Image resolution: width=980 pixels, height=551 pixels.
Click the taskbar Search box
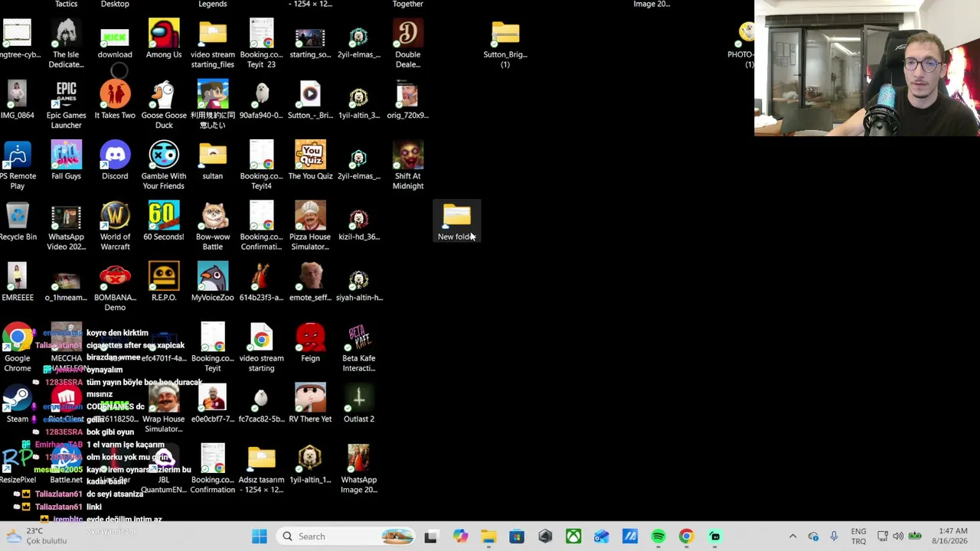[347, 536]
